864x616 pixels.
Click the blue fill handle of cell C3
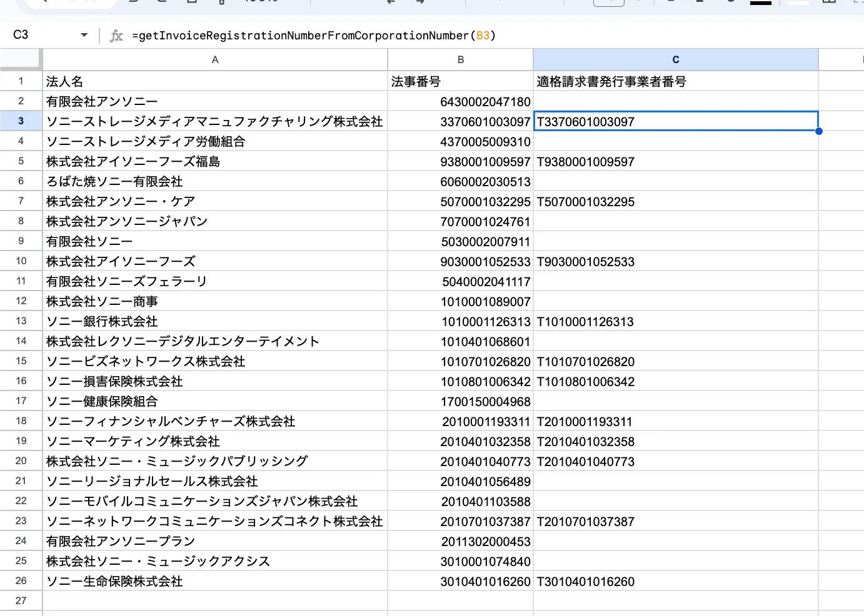[818, 131]
